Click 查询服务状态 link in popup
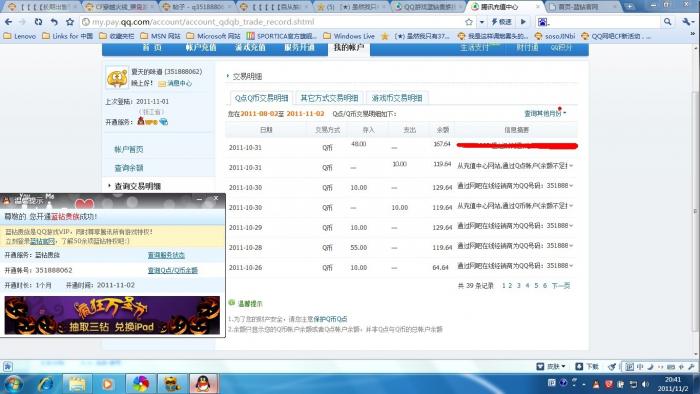Screen dimensions: 700x394 click(x=166, y=255)
